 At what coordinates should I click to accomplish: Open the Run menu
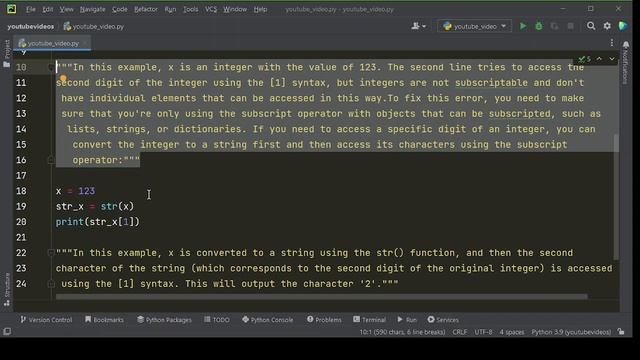tap(170, 9)
